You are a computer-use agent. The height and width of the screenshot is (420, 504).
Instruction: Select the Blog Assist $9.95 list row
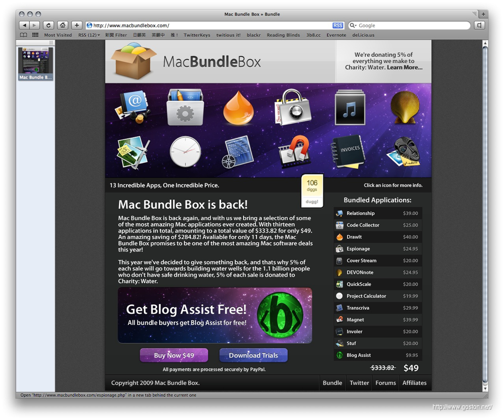[378, 355]
